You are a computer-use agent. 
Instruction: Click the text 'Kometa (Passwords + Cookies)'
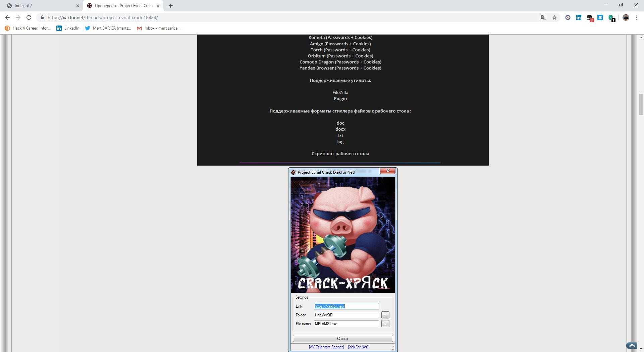(340, 37)
